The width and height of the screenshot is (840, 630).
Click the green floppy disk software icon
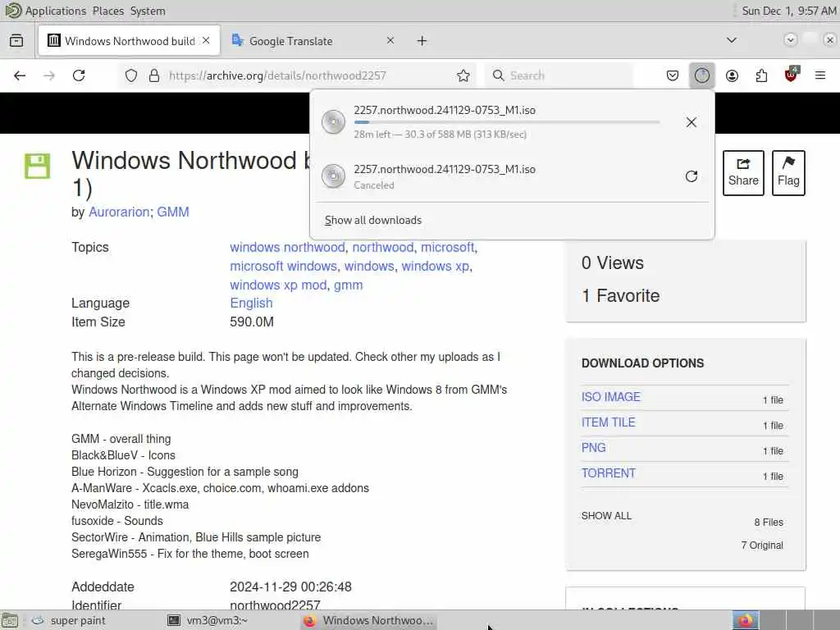pos(37,166)
